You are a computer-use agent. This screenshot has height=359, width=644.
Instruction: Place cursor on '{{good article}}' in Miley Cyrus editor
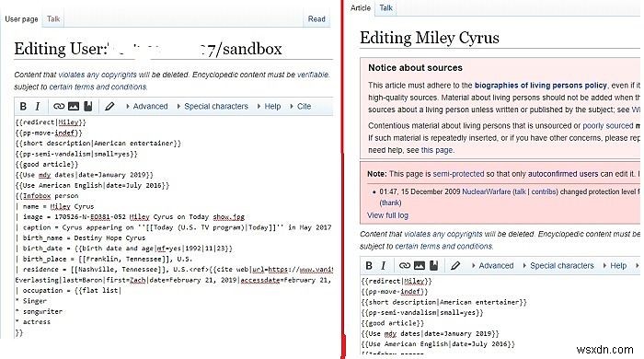[392, 323]
